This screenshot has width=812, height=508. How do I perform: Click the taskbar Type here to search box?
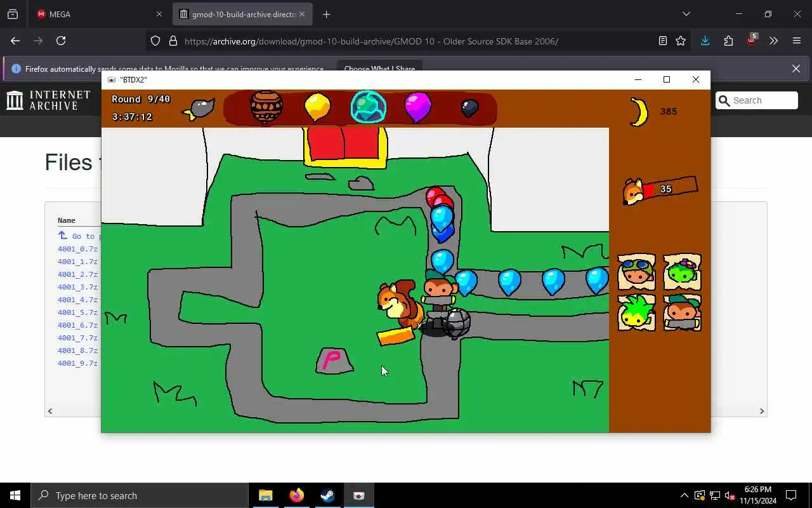(x=139, y=495)
